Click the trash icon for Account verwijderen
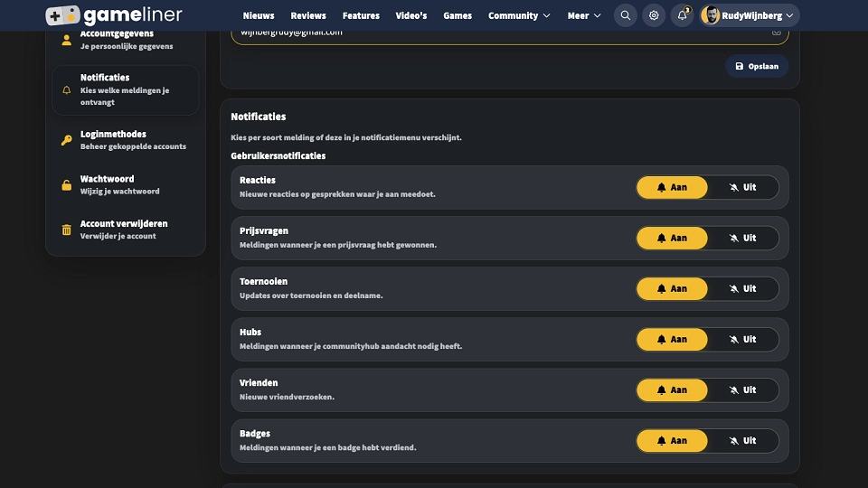868x488 pixels. click(x=66, y=230)
